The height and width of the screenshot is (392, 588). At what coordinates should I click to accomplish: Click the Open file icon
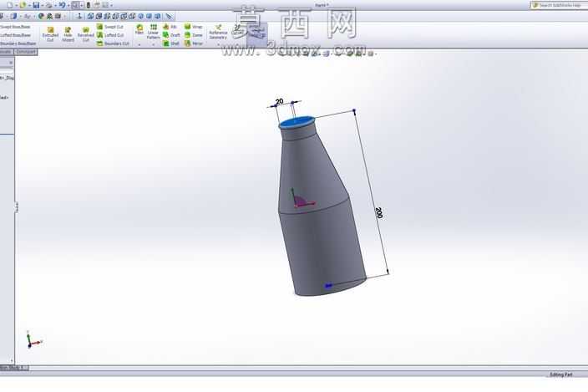[23, 5]
